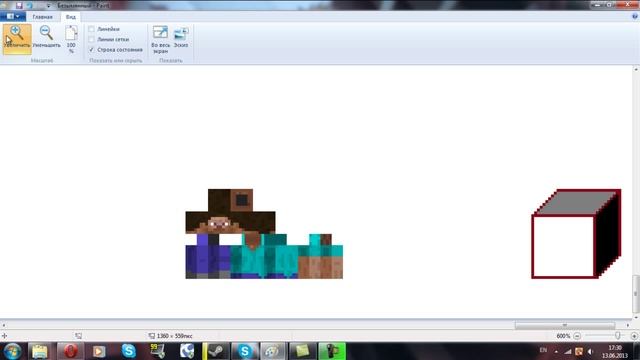The image size is (640, 360).
Task: Reset zoom with the 100% page icon
Action: pyautogui.click(x=71, y=38)
